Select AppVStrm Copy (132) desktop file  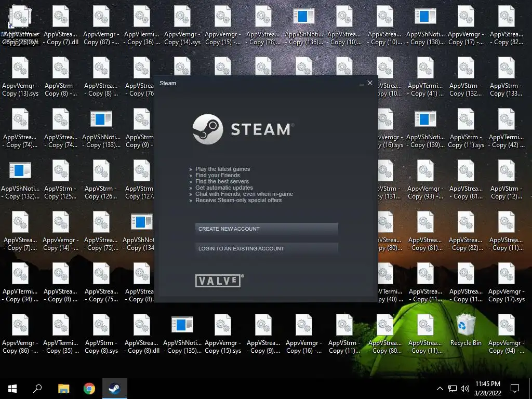(x=466, y=77)
